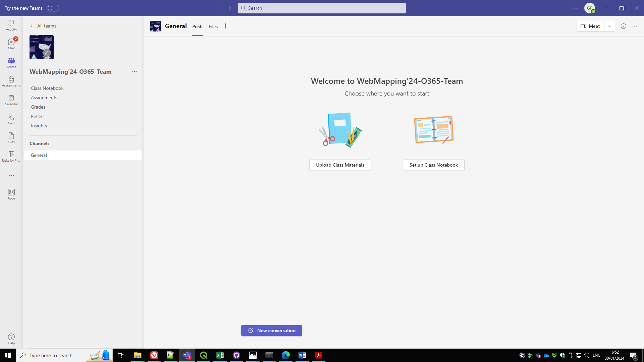Open the Activity feed icon
This screenshot has height=362, width=644.
[11, 25]
